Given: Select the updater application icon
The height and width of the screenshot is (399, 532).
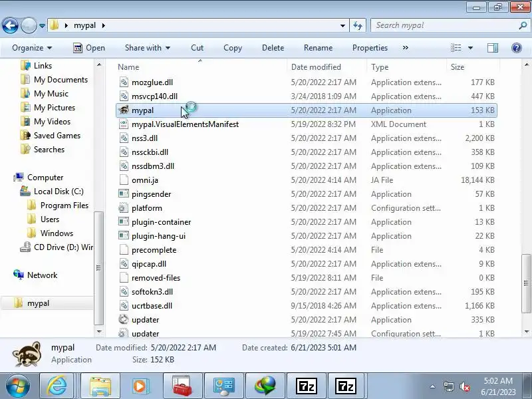Looking at the screenshot, I should click(x=124, y=319).
